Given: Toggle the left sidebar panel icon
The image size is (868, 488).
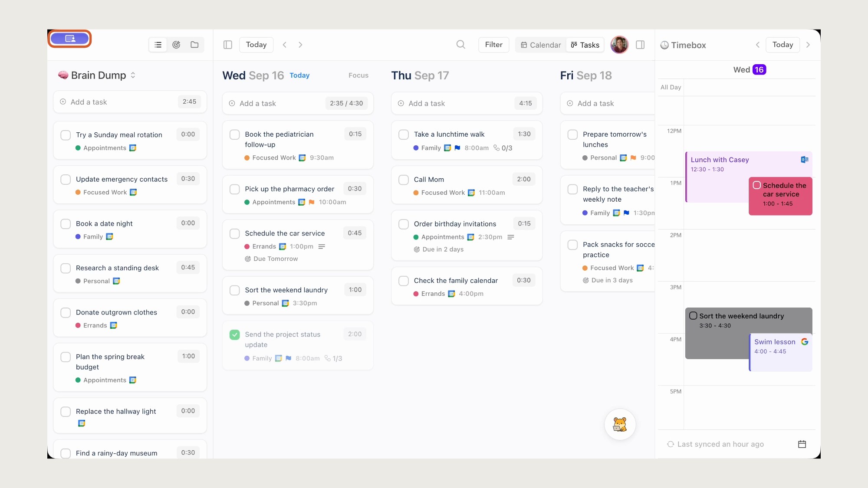Looking at the screenshot, I should coord(228,45).
